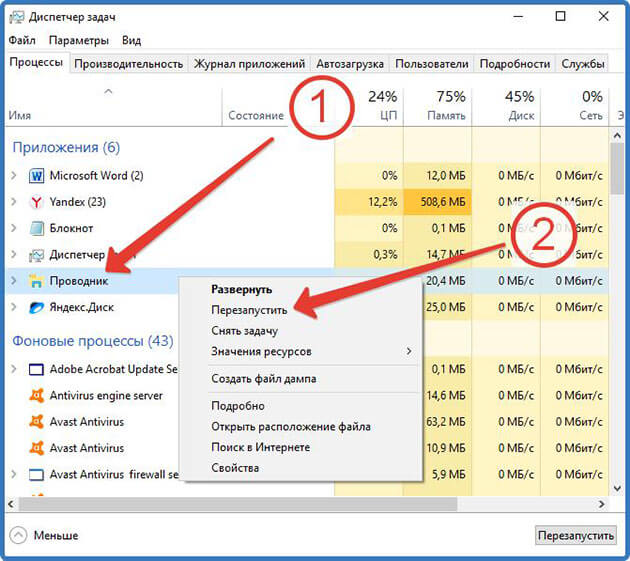Open the Файл menu
Screen dimensions: 630x561
(22, 41)
